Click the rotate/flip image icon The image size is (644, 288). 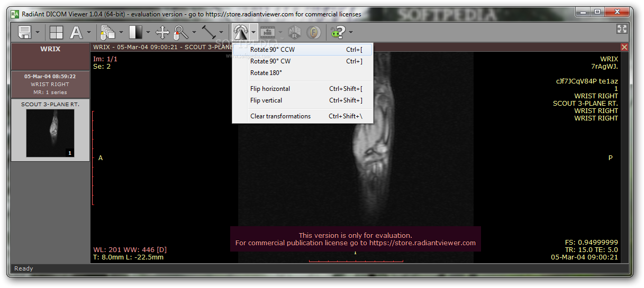[241, 33]
